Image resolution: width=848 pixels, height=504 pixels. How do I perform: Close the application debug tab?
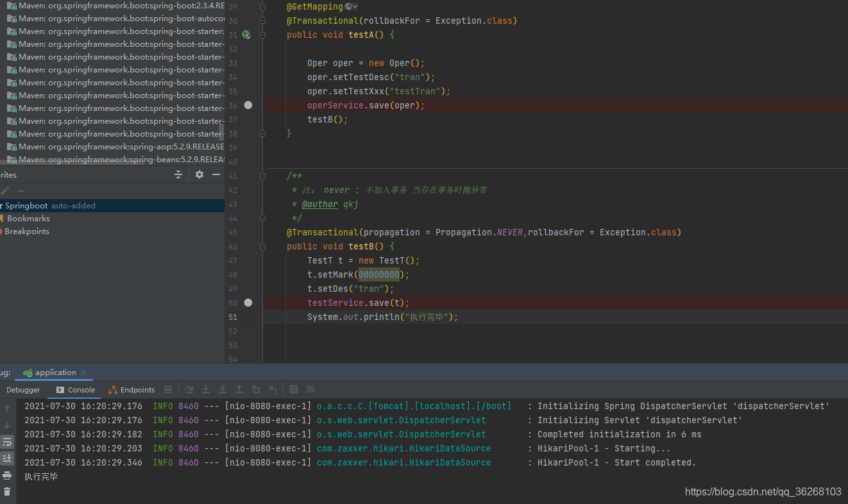(84, 373)
